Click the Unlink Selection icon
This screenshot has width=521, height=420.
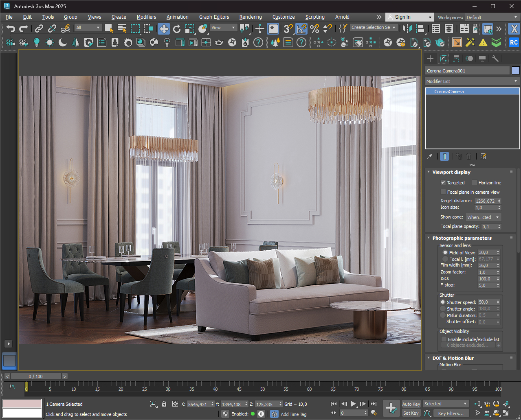pos(52,28)
